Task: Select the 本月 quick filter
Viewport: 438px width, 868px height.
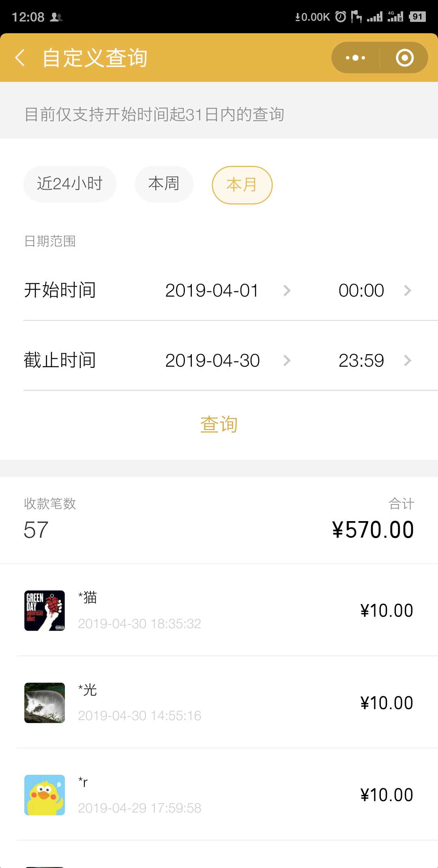Action: [242, 185]
